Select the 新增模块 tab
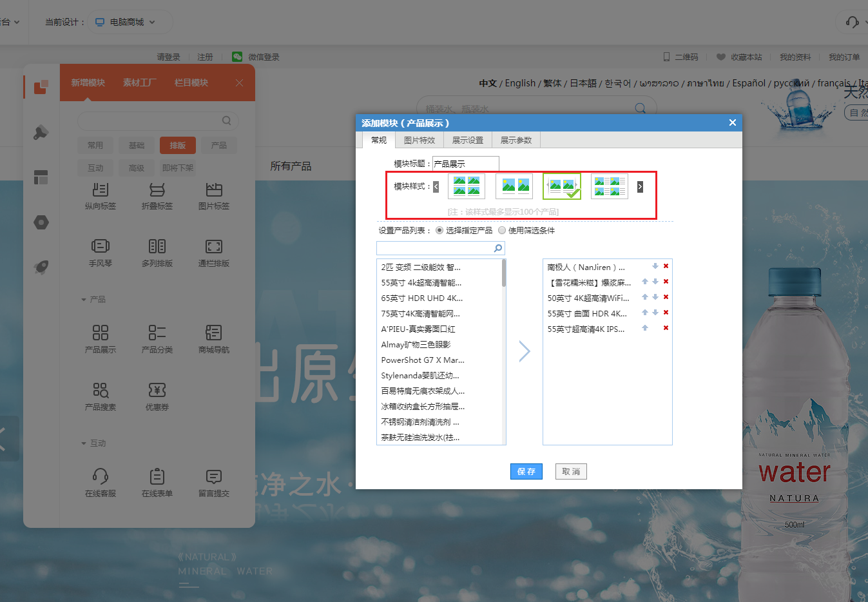Viewport: 868px width, 602px height. click(88, 83)
